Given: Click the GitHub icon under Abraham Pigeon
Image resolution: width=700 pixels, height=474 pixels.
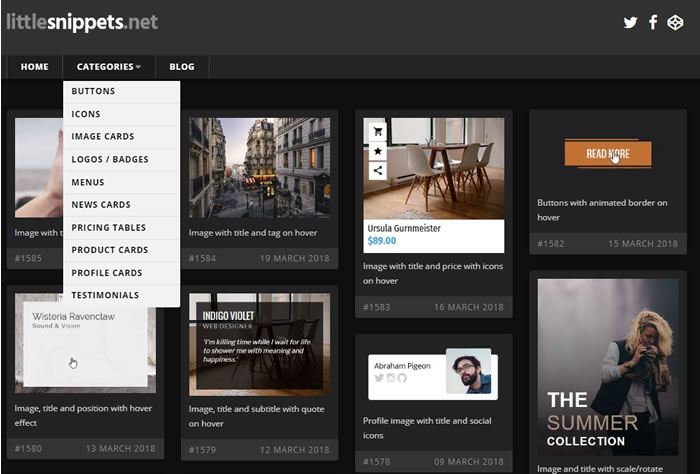Looking at the screenshot, I should point(403,378).
